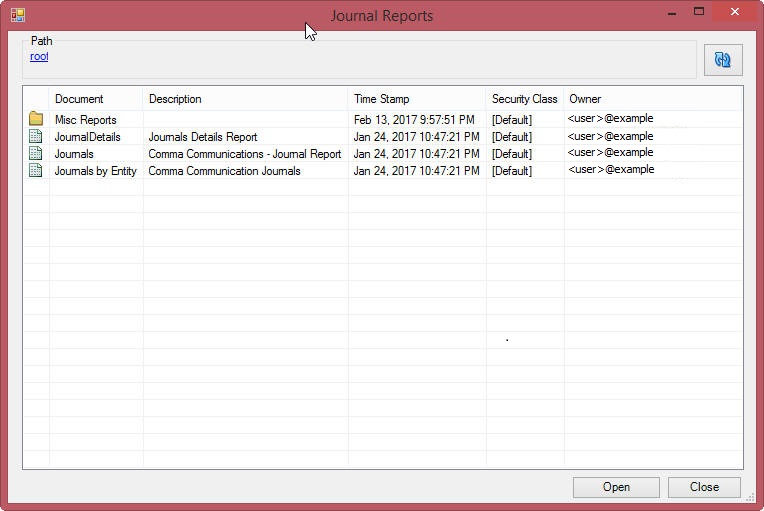Screen dimensions: 764x511
Task: Click [Default] security class in Journals by Entity row
Action: [x=512, y=171]
